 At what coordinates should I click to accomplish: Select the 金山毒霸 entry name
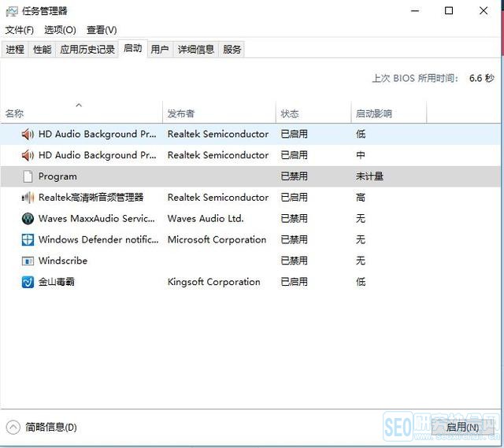(x=57, y=282)
